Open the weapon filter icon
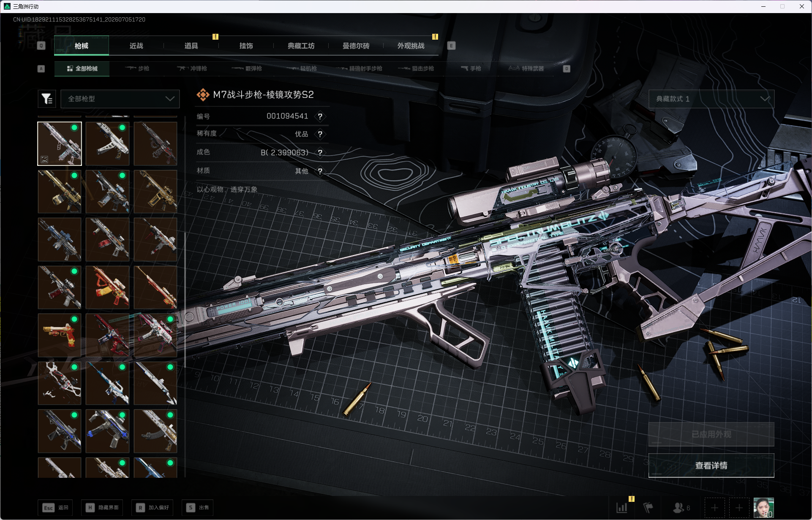This screenshot has width=812, height=520. click(x=47, y=99)
